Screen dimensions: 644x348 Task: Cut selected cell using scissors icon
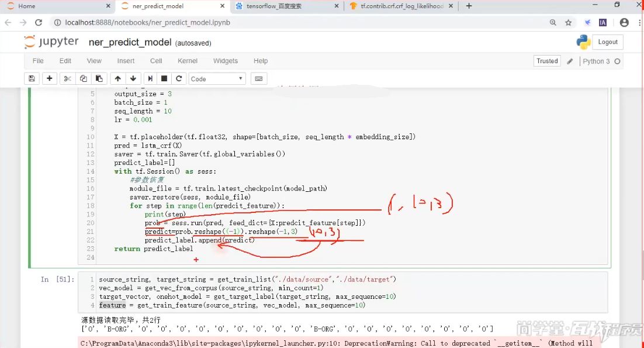pyautogui.click(x=68, y=78)
